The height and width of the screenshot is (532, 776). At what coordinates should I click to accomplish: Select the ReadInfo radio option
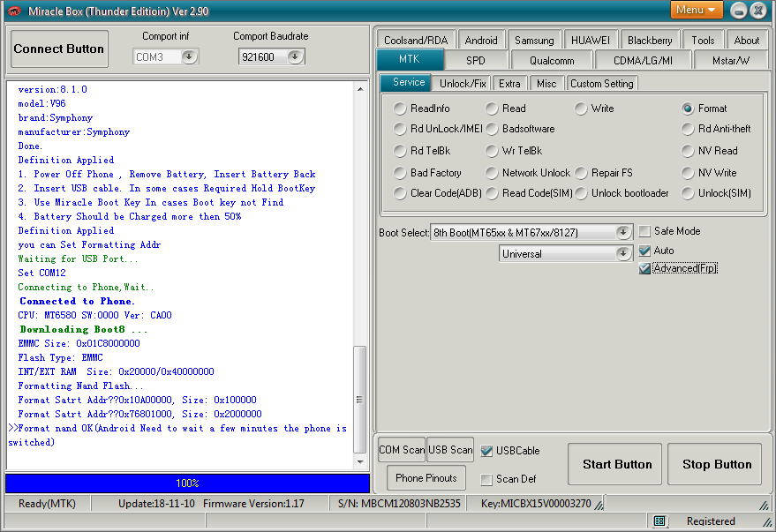tap(400, 109)
